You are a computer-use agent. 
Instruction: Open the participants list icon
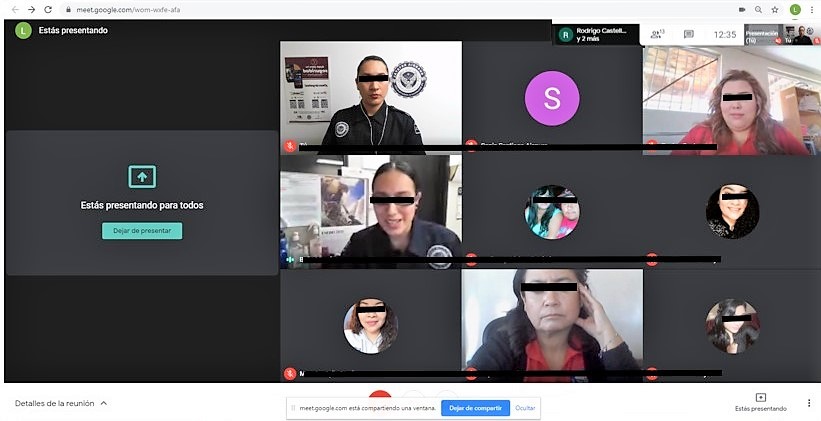(x=656, y=34)
